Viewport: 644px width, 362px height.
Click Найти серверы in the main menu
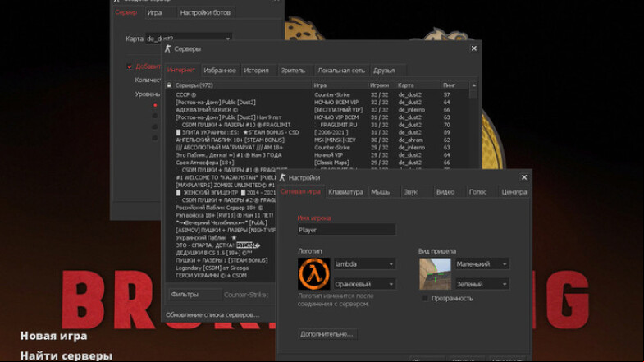[x=66, y=355]
